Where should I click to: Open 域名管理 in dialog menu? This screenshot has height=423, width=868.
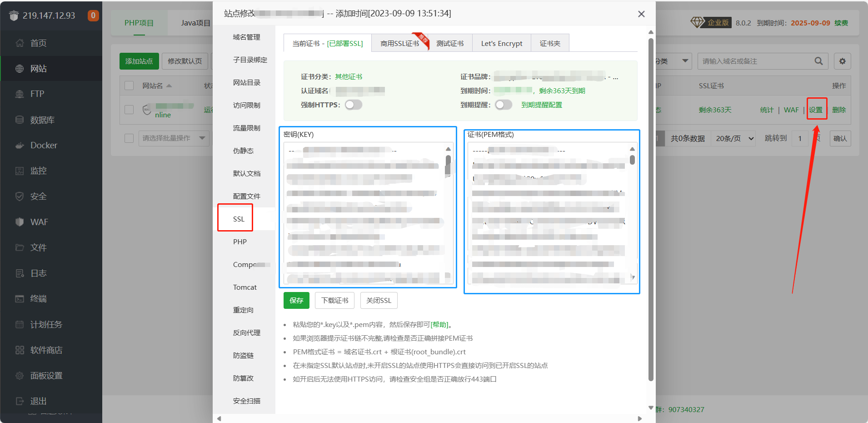click(246, 37)
